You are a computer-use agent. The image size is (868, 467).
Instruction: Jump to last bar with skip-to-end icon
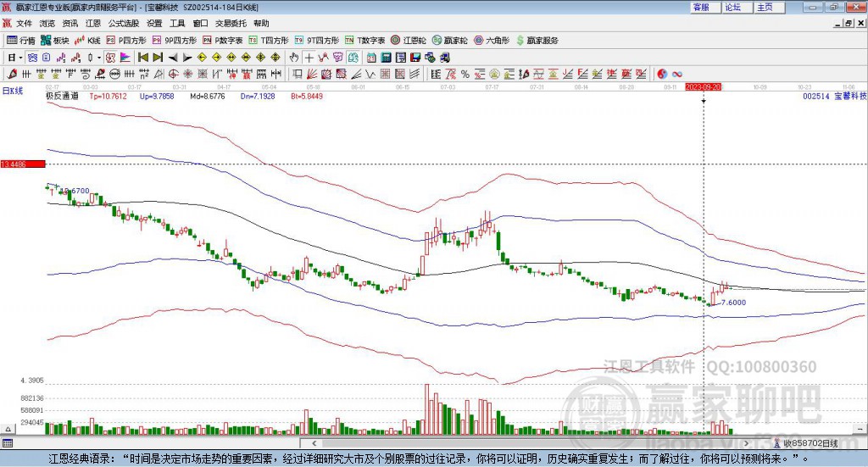coord(158,57)
